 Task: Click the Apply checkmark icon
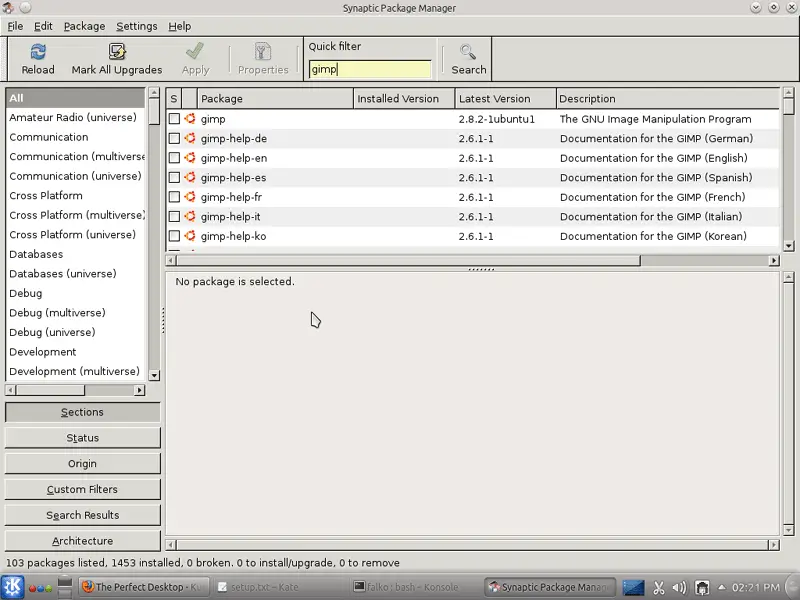(195, 52)
